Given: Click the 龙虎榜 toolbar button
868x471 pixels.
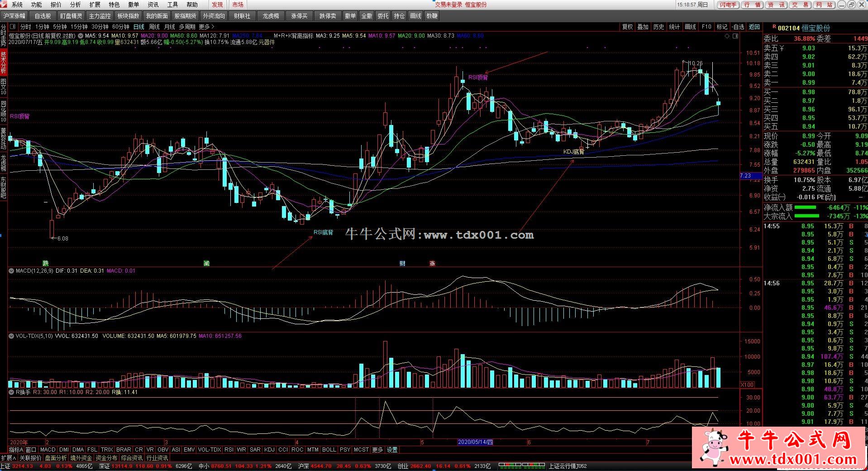Looking at the screenshot, I should coord(271,16).
